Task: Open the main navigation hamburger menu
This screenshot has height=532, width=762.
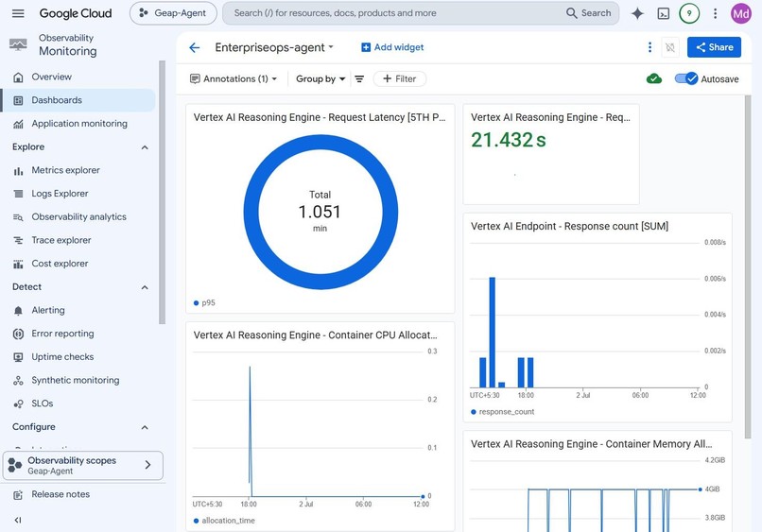Action: click(18, 13)
